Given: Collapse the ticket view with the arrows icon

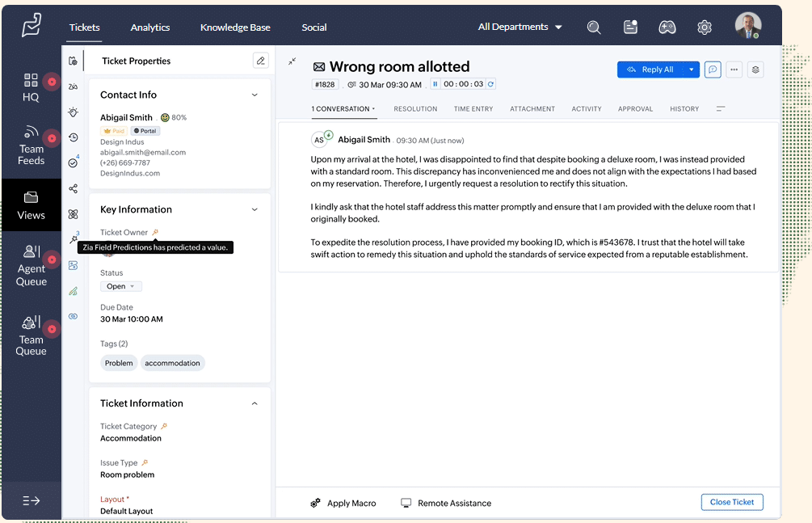Looking at the screenshot, I should pos(292,61).
